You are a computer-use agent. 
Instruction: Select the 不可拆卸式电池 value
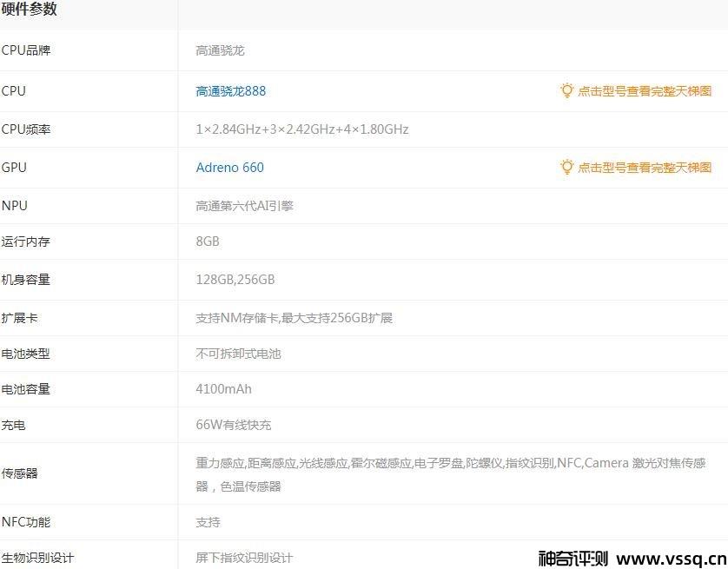click(239, 354)
